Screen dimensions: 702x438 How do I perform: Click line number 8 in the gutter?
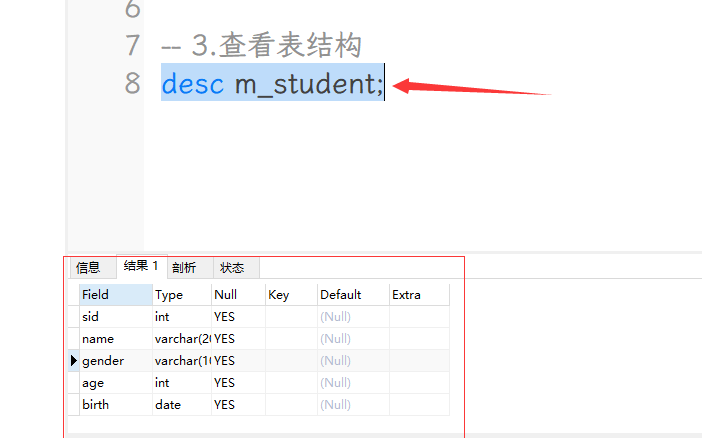point(132,84)
